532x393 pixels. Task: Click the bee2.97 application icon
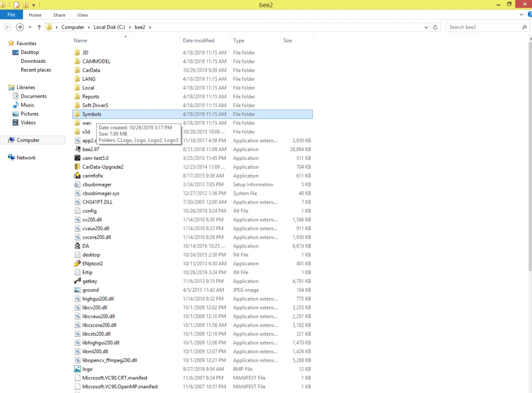click(77, 150)
